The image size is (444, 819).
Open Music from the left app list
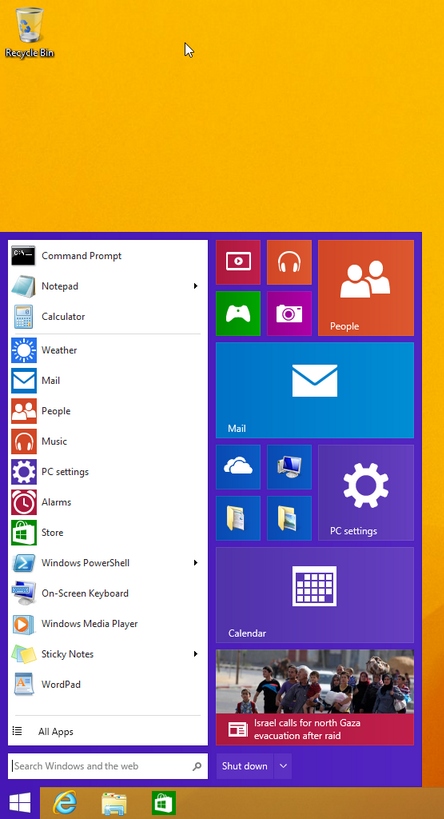[x=108, y=441]
